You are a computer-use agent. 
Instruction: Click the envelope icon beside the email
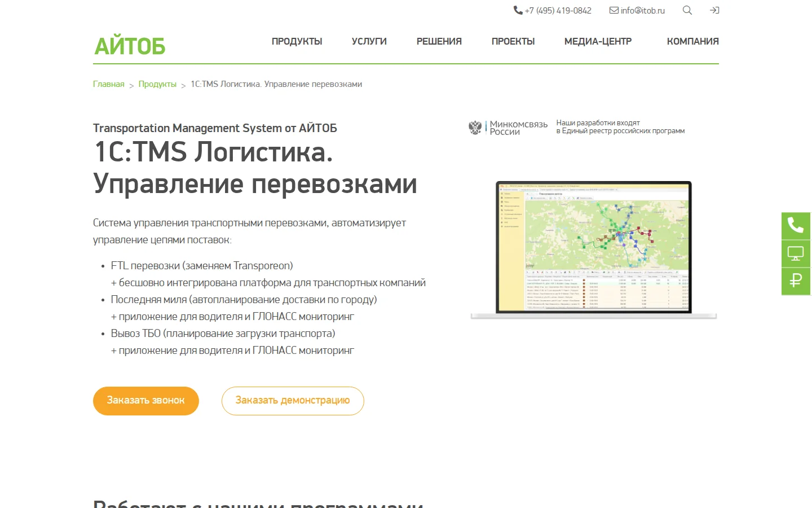pos(614,10)
